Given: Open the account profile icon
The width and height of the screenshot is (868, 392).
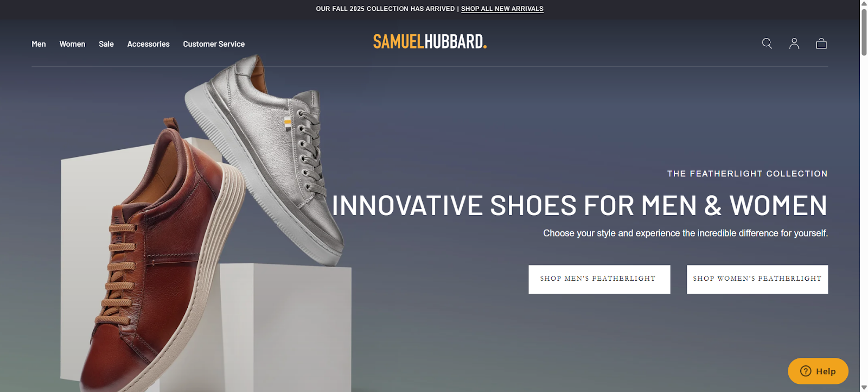Looking at the screenshot, I should (794, 43).
